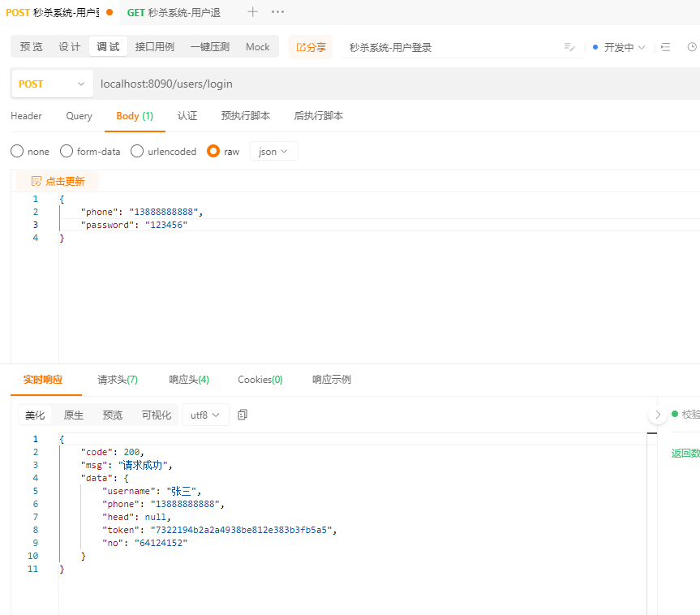The width and height of the screenshot is (700, 615).
Task: Click the "no": "64124152" response line
Action: coord(144,543)
